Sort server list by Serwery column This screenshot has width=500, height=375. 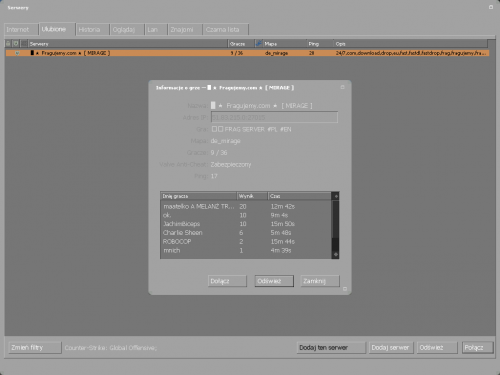[x=128, y=44]
